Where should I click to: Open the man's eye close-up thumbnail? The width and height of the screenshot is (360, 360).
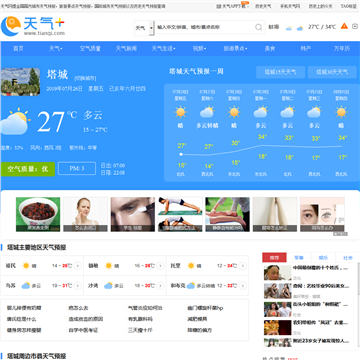click(133, 214)
